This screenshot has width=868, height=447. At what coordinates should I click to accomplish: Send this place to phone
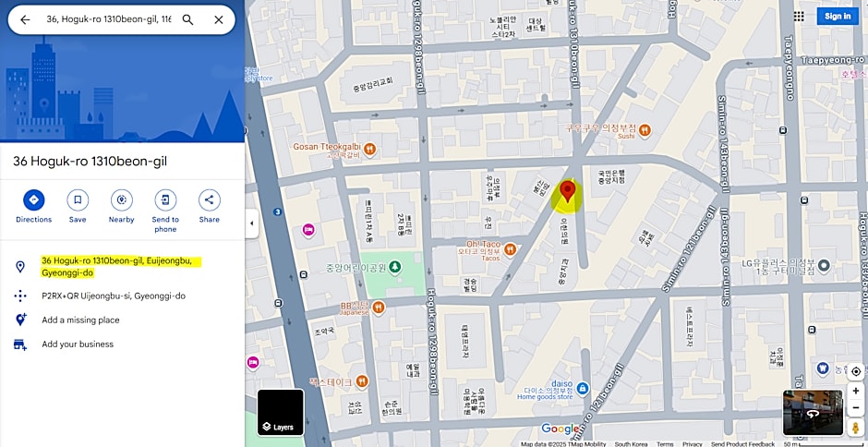(x=165, y=211)
